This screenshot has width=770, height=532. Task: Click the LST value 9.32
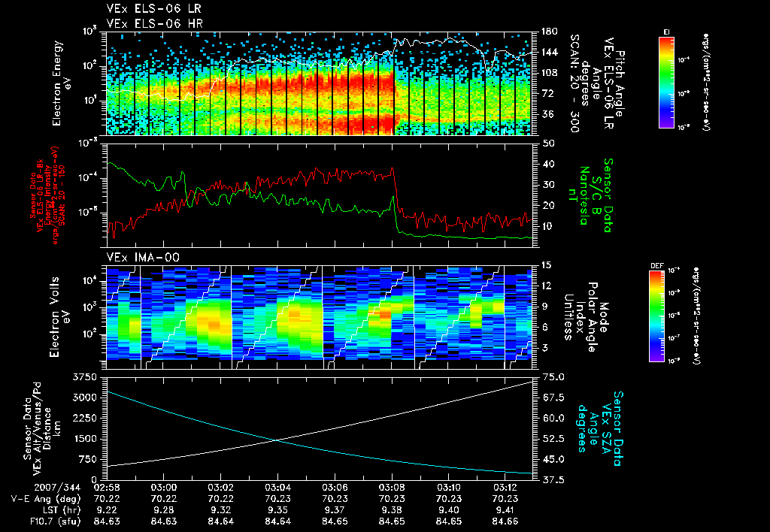click(x=220, y=510)
